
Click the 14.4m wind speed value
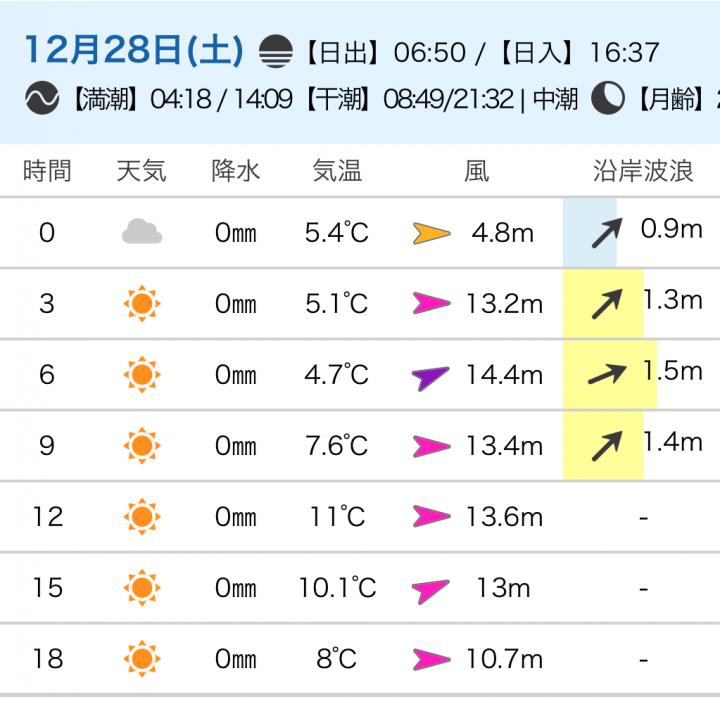click(x=504, y=376)
